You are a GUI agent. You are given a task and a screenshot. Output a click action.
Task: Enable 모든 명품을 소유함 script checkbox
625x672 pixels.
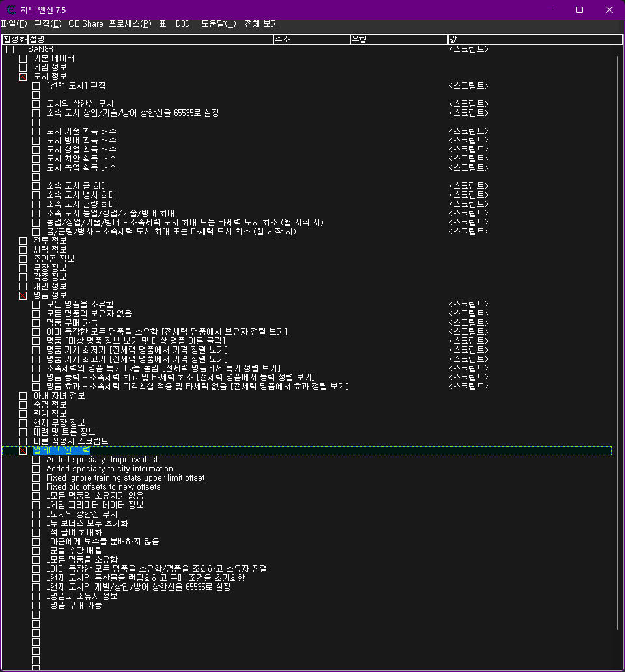pos(36,305)
